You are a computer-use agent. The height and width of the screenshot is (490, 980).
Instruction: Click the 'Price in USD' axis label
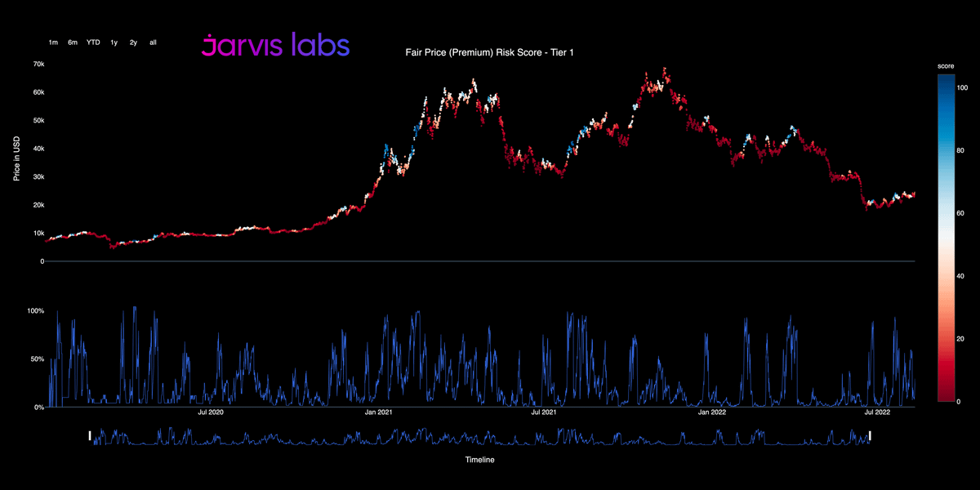click(17, 158)
